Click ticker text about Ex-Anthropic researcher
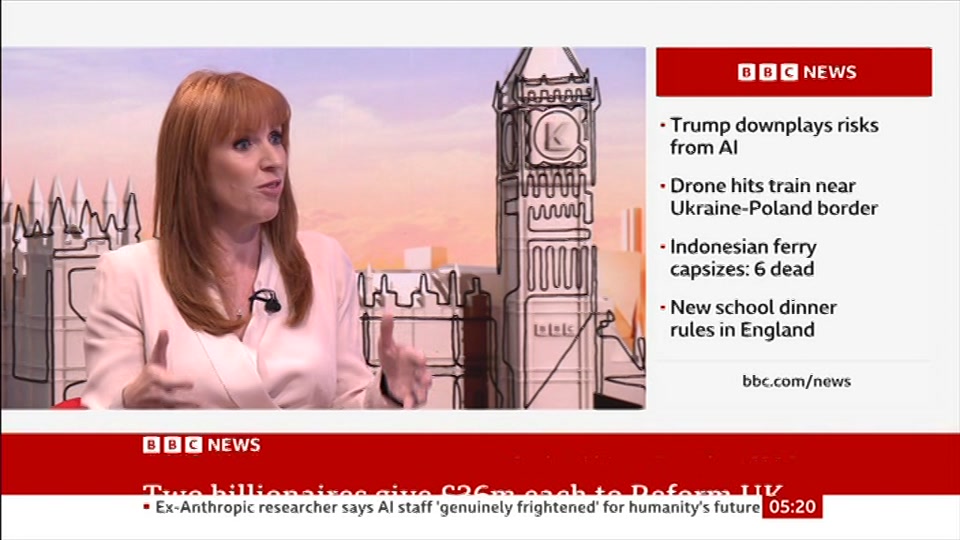This screenshot has width=960, height=540. tap(457, 508)
